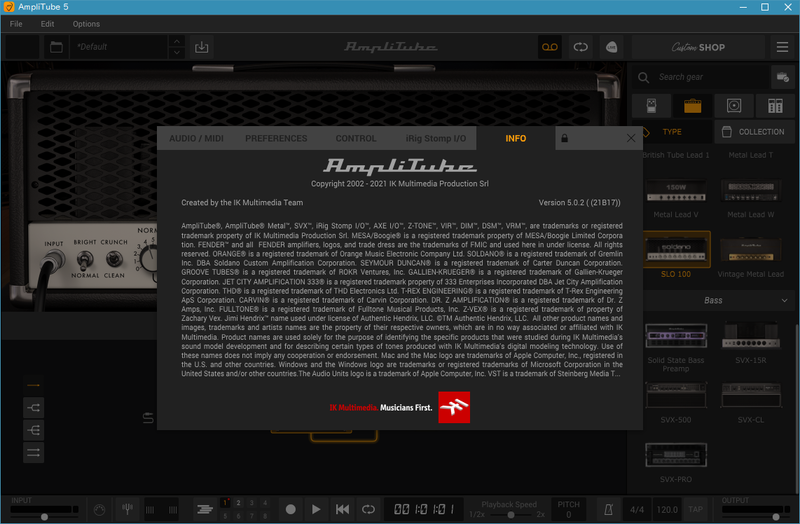The height and width of the screenshot is (524, 800).
Task: Open the Edit menu
Action: click(x=47, y=24)
